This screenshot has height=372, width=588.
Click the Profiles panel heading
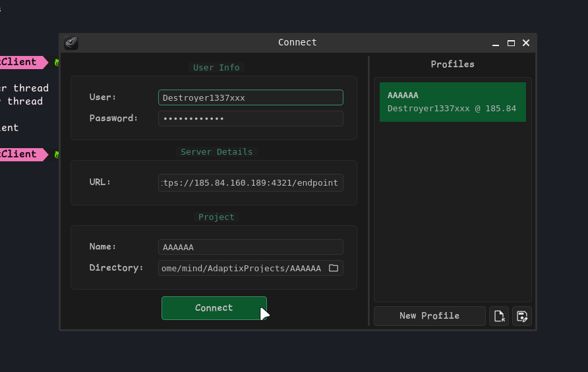click(452, 65)
